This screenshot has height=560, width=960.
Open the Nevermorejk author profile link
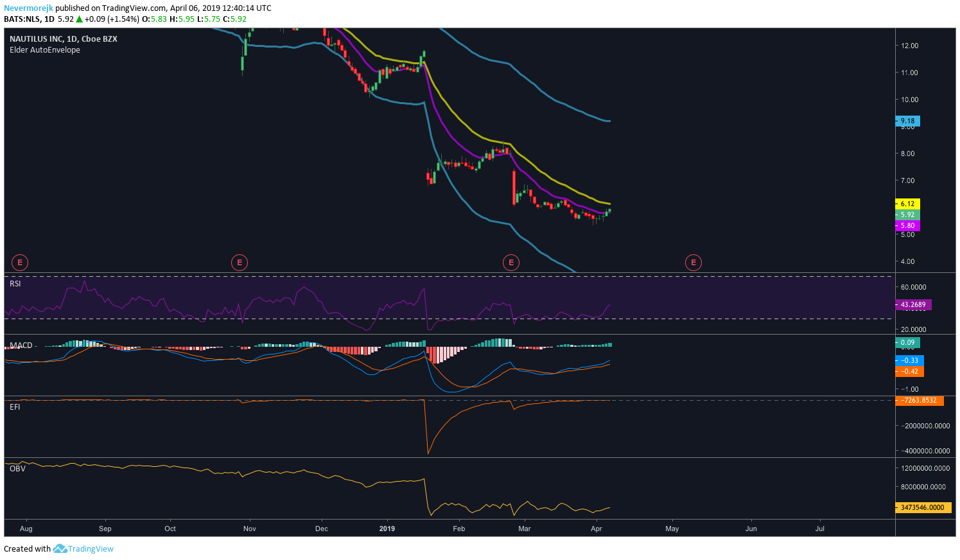(28, 8)
